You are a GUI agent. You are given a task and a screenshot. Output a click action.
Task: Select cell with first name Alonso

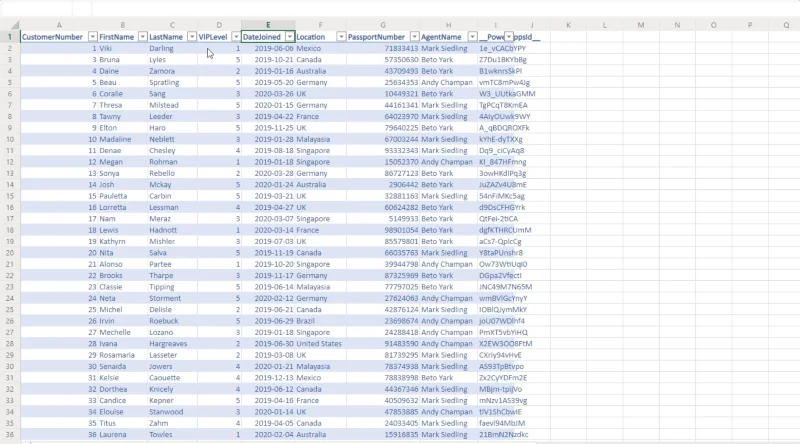click(x=122, y=264)
